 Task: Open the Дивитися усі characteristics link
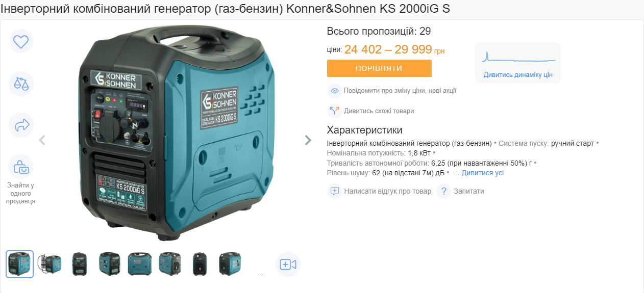click(483, 173)
